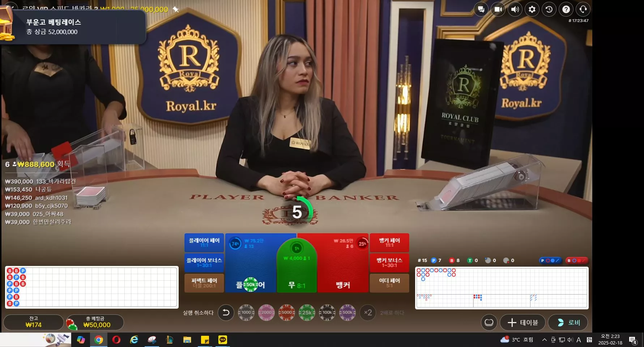Open weather widget showing 3°C
Screen dimensions: 644x347
point(517,340)
